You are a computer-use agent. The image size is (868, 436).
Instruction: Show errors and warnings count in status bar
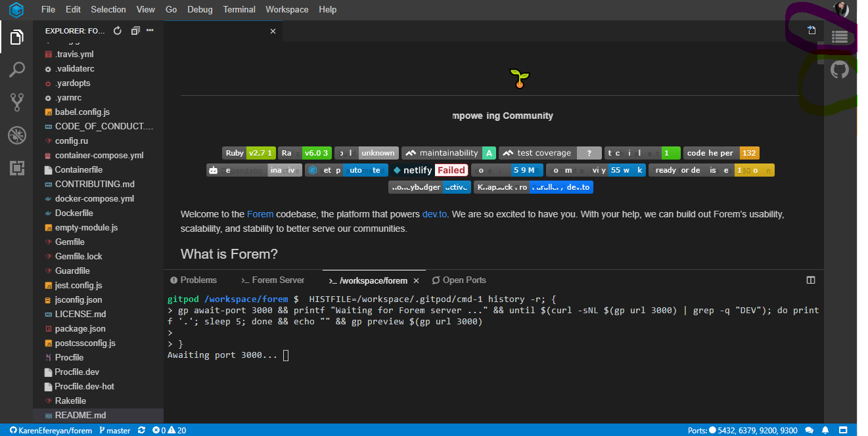tap(170, 431)
